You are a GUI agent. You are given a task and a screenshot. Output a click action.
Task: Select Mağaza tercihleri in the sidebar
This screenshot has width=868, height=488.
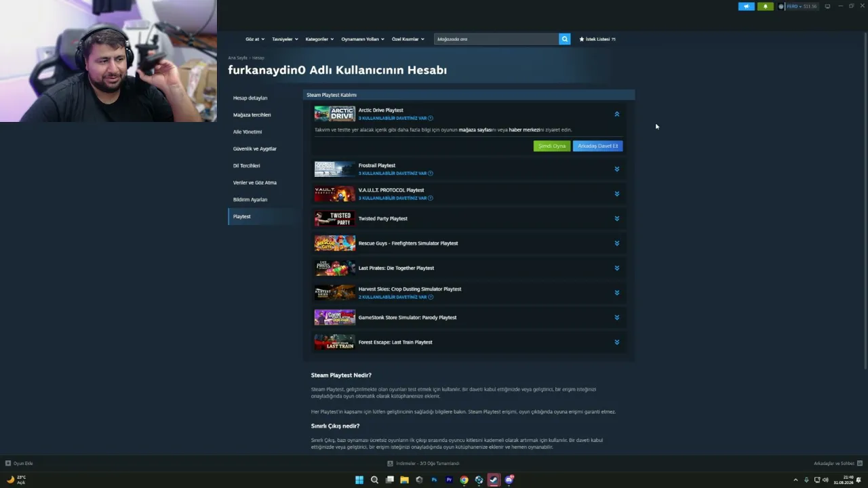(x=252, y=115)
